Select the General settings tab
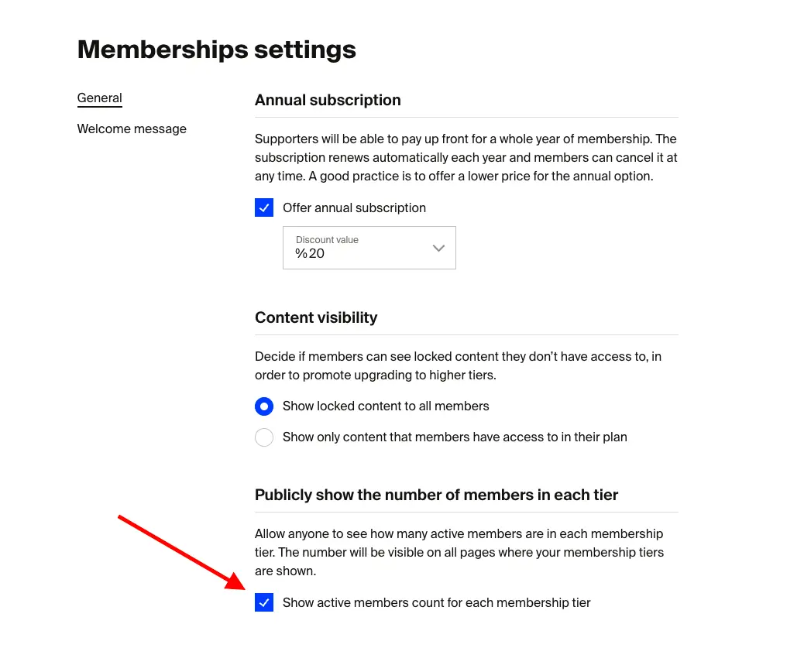The image size is (804, 672). [x=99, y=98]
